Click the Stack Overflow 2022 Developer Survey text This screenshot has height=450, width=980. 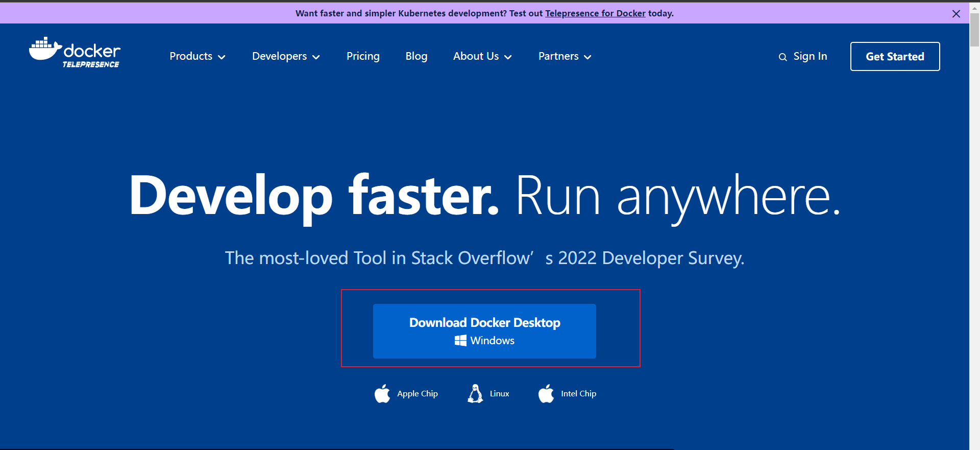(x=484, y=258)
